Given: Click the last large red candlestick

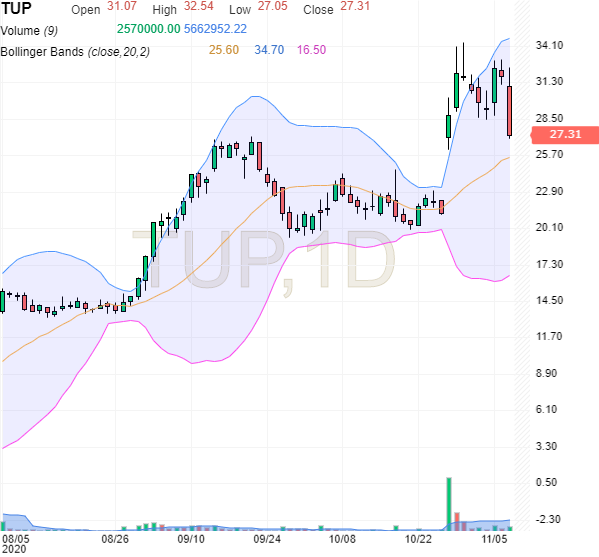Looking at the screenshot, I should (509, 111).
